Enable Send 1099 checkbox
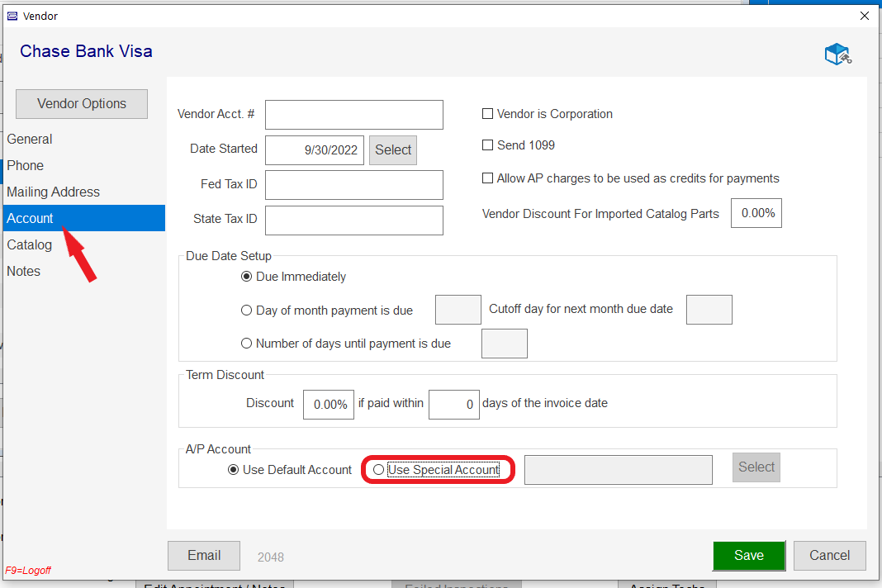 [x=488, y=145]
